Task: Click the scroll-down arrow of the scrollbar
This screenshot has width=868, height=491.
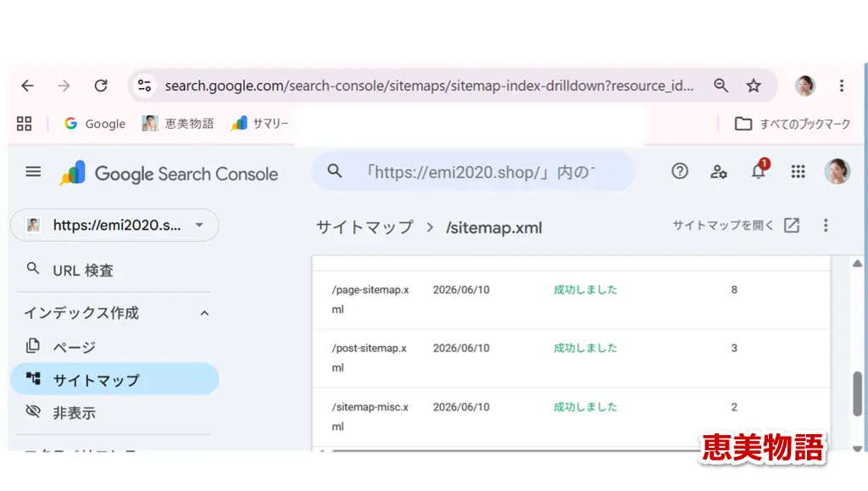Action: [857, 449]
